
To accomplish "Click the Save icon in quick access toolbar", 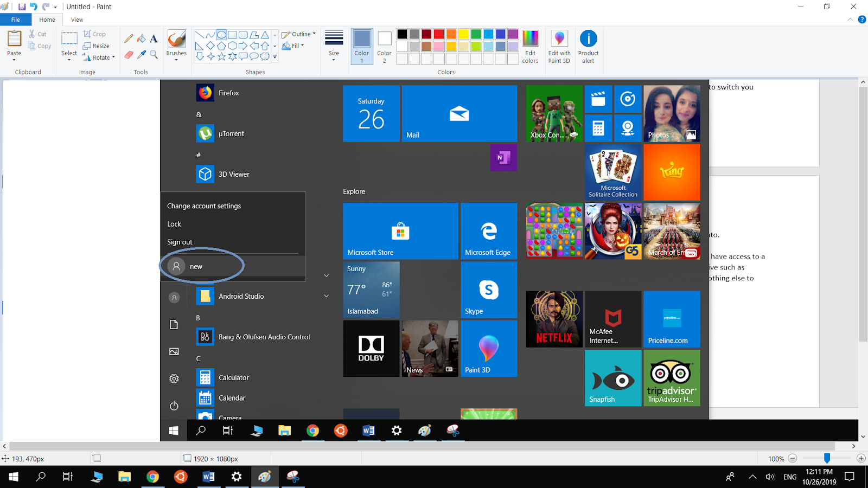I will [x=22, y=7].
